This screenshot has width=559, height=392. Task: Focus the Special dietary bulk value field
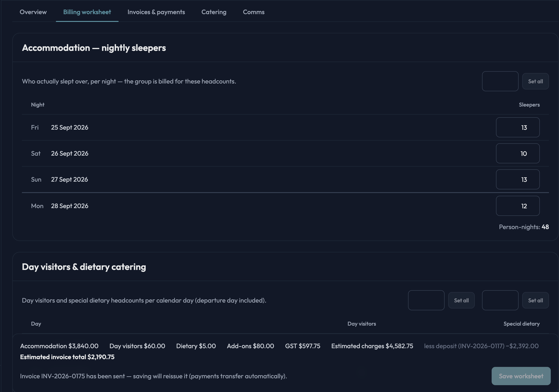(x=500, y=300)
